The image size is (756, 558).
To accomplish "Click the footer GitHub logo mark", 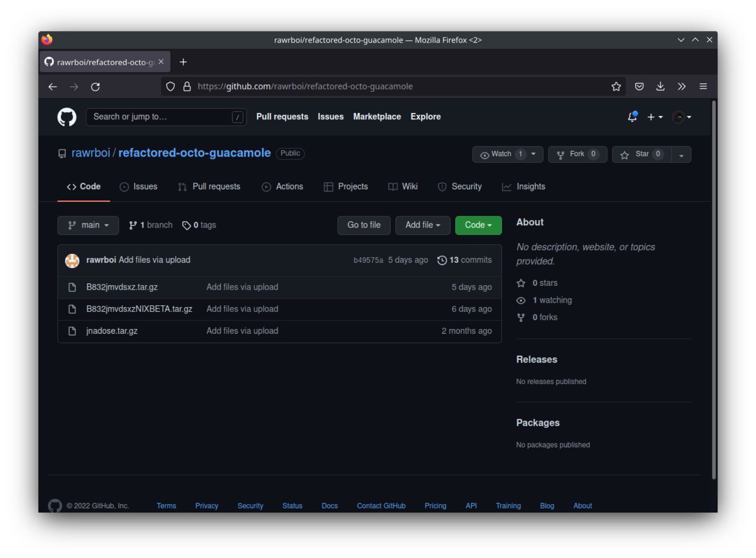I will click(x=55, y=505).
